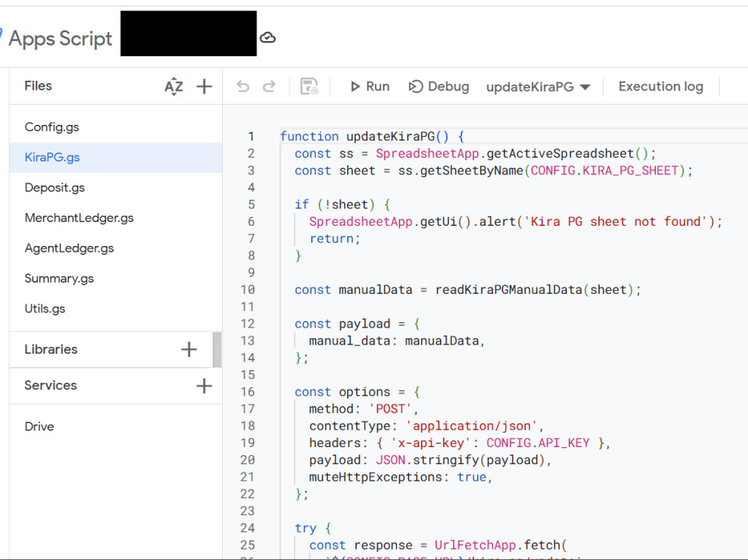
Task: Click line number 1 in gutter
Action: point(251,136)
